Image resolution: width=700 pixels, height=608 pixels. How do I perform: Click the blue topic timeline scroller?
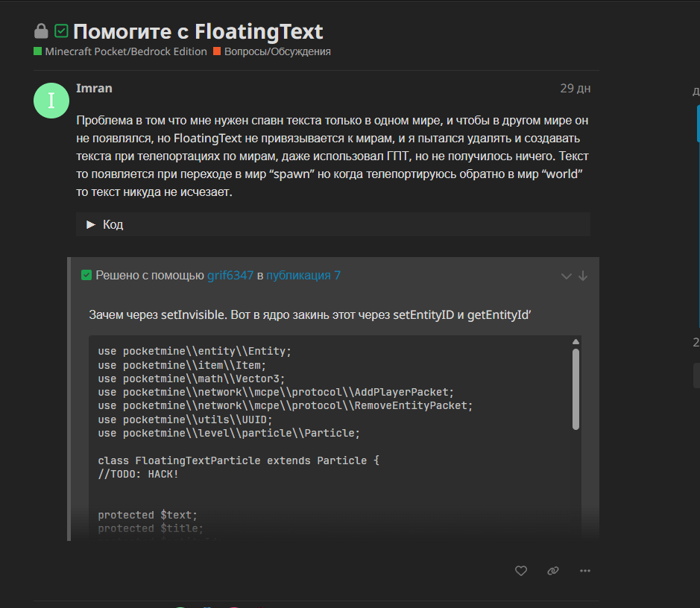click(698, 123)
